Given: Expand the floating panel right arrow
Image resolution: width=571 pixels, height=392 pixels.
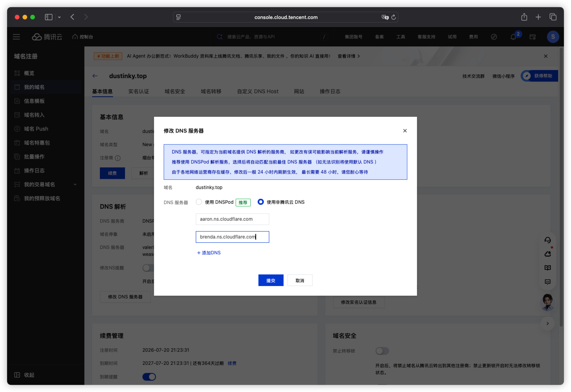Looking at the screenshot, I should click(548, 324).
